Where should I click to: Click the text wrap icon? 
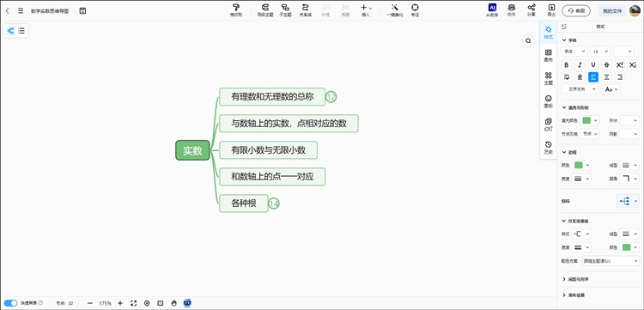point(567,76)
